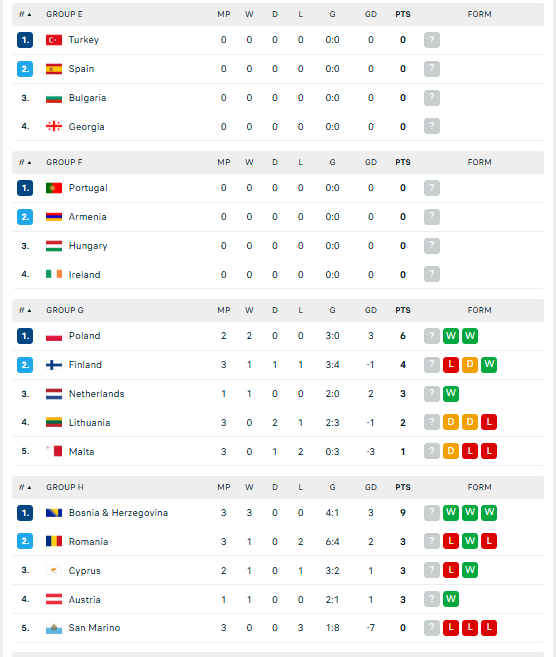Click the Georgia flag icon
This screenshot has height=657, width=556.
(54, 127)
